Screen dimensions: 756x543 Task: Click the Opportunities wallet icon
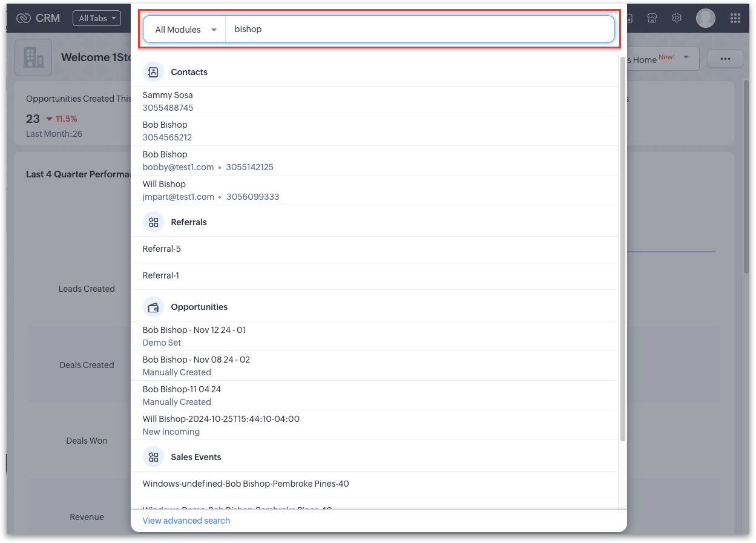pos(153,307)
